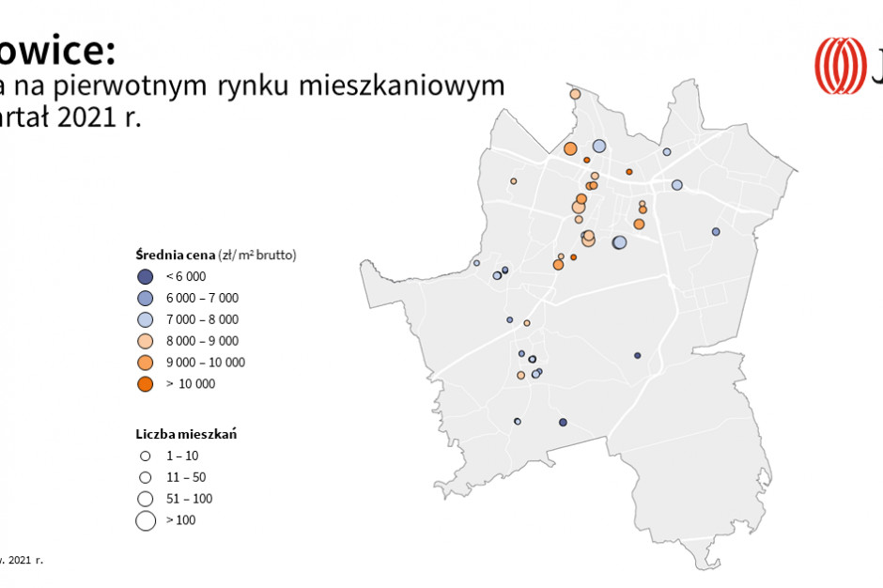Click the '1 – 10' legend label
Screen dimensions: 883x588
point(182,456)
